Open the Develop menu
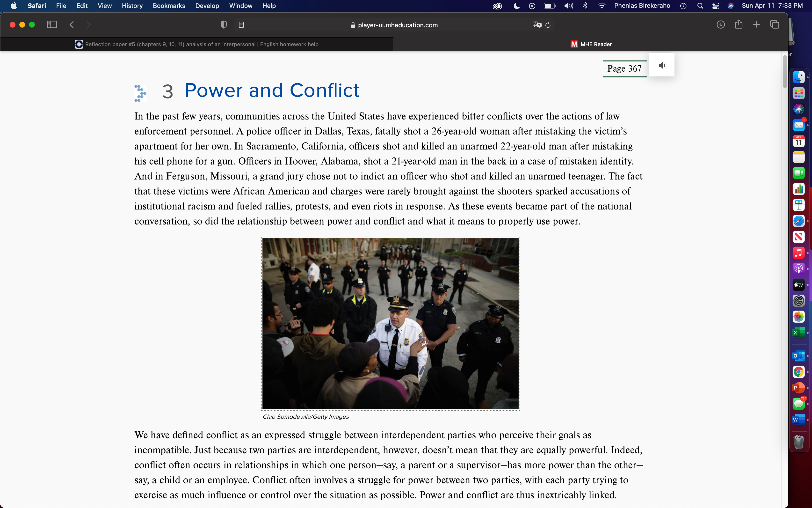Viewport: 812px width, 508px height. pyautogui.click(x=207, y=6)
